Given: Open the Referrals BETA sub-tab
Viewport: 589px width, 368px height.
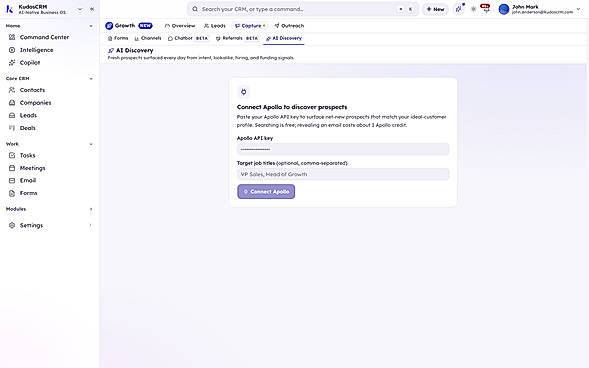Looking at the screenshot, I should pos(237,38).
